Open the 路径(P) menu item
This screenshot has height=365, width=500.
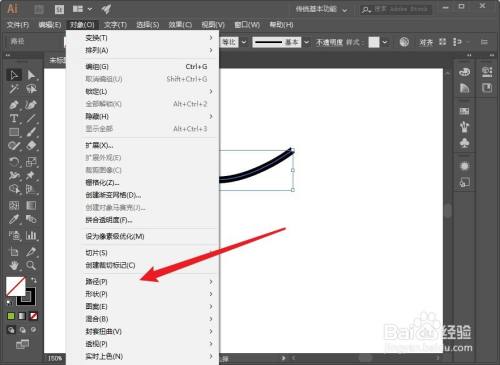click(x=143, y=282)
